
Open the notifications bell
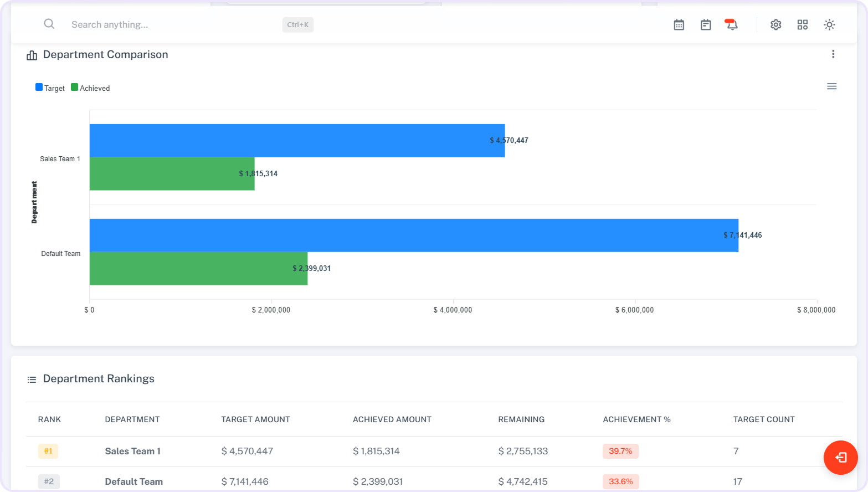click(x=732, y=24)
